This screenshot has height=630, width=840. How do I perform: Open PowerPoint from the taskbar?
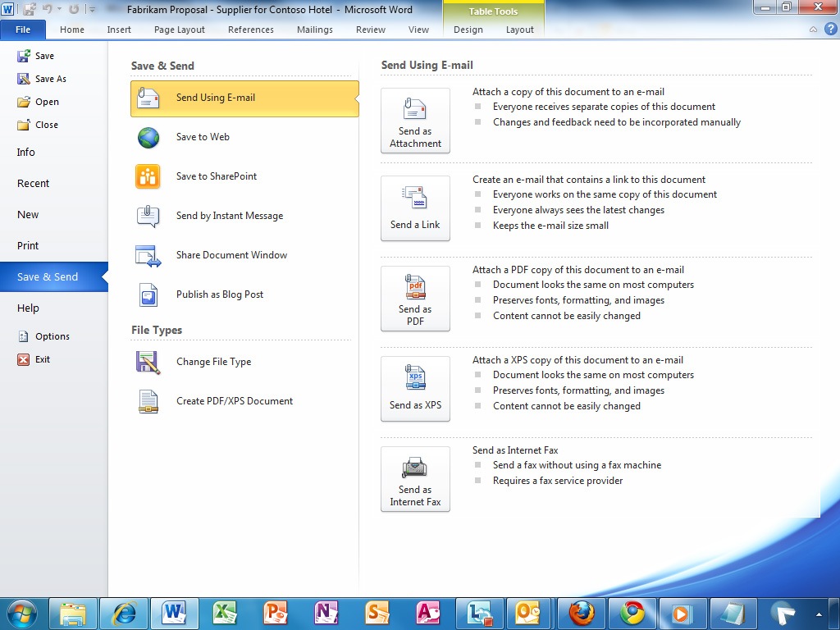point(276,614)
